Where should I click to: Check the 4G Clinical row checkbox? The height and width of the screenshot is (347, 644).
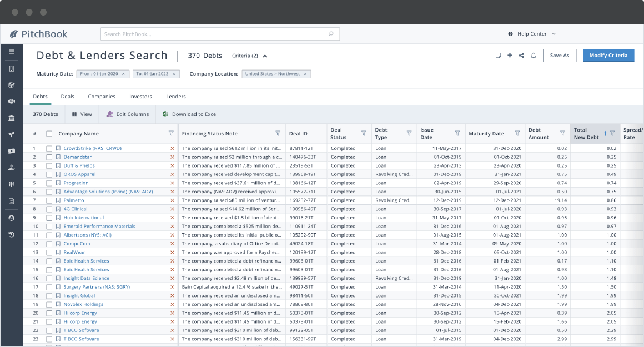tap(49, 209)
